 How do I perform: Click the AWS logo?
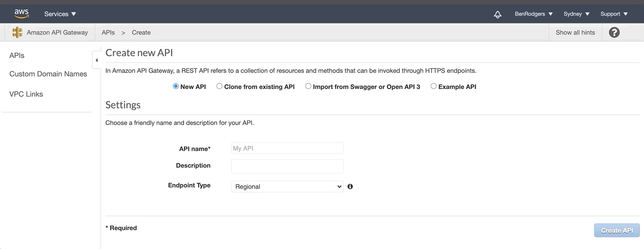click(x=22, y=14)
